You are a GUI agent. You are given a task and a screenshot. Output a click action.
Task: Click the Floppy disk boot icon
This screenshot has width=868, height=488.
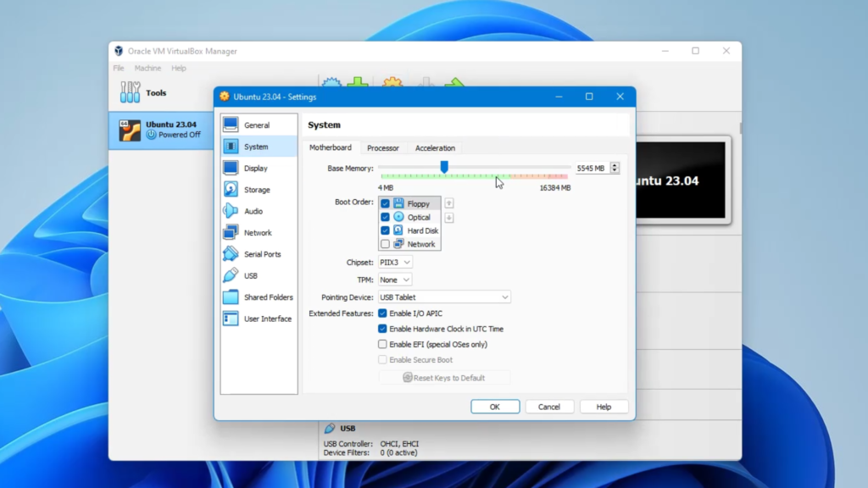tap(398, 203)
